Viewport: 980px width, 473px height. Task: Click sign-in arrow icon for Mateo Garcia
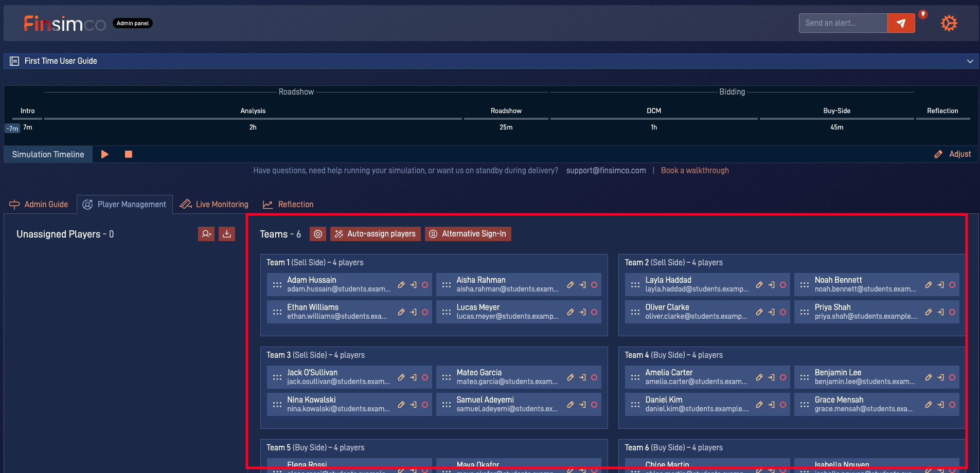pyautogui.click(x=583, y=377)
